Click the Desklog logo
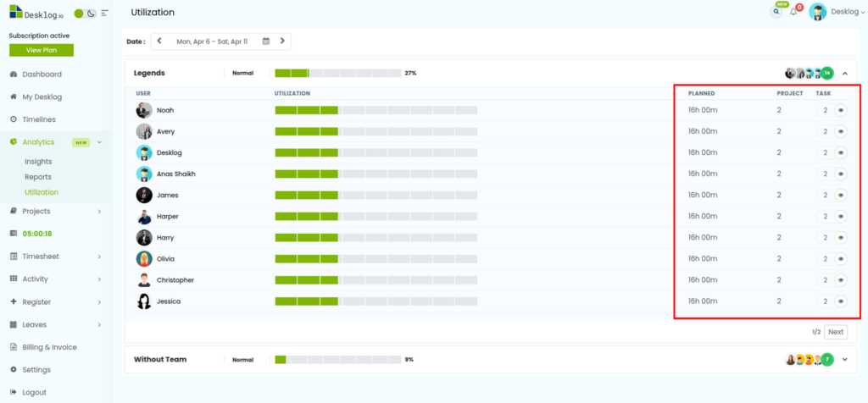The image size is (868, 403). (x=38, y=13)
